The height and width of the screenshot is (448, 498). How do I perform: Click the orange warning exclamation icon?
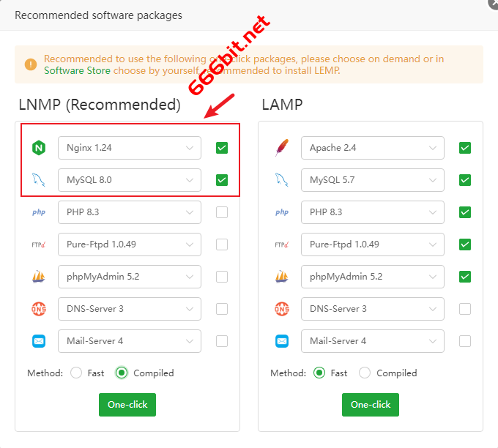click(31, 64)
